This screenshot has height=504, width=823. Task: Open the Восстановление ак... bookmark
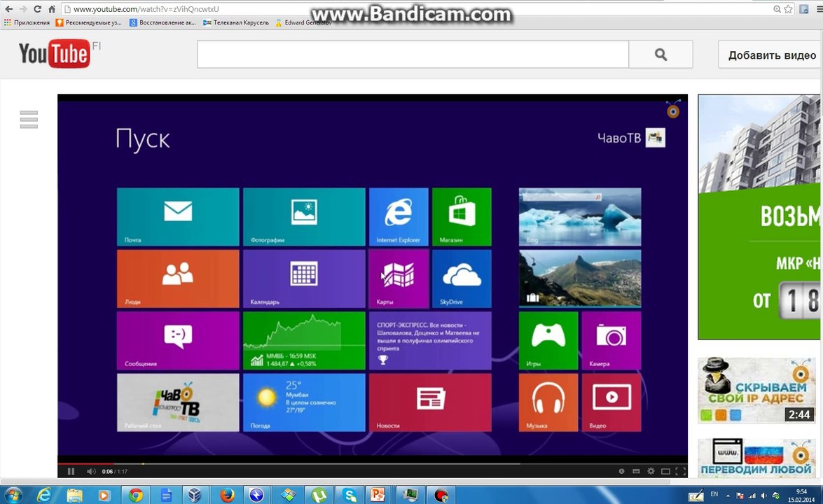(162, 22)
